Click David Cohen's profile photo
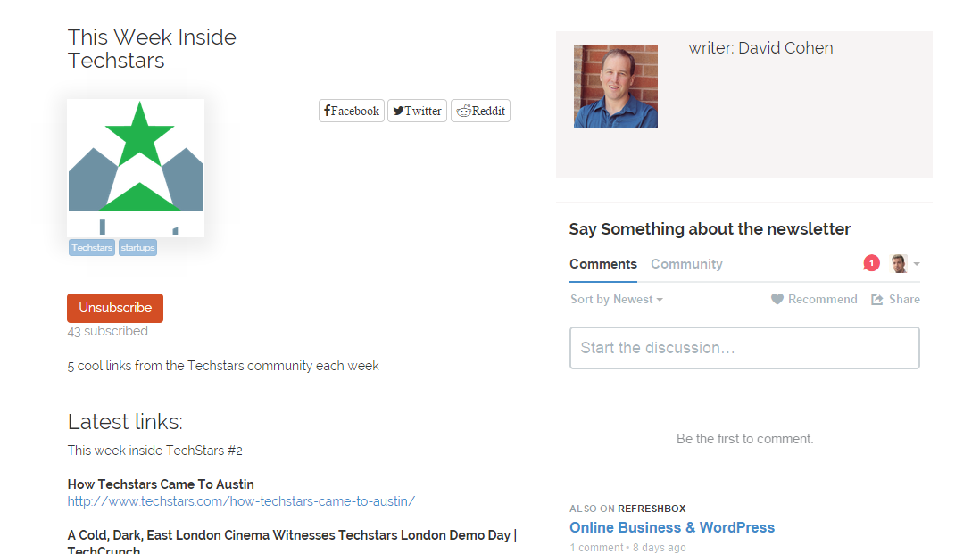Screen dimensions: 980x554 click(615, 87)
